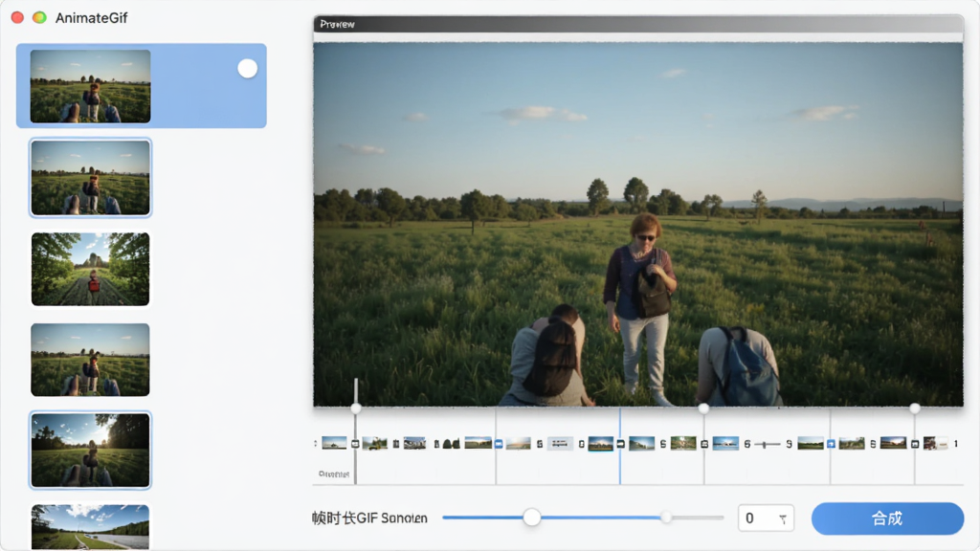The height and width of the screenshot is (551, 980).
Task: Select the partly visible road landscape thumbnail
Action: pos(91,527)
